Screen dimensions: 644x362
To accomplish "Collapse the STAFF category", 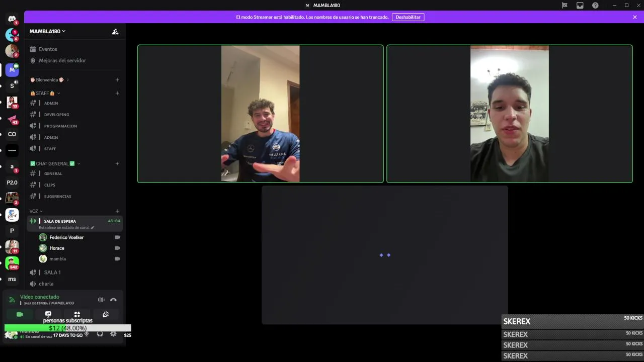I will click(x=45, y=93).
